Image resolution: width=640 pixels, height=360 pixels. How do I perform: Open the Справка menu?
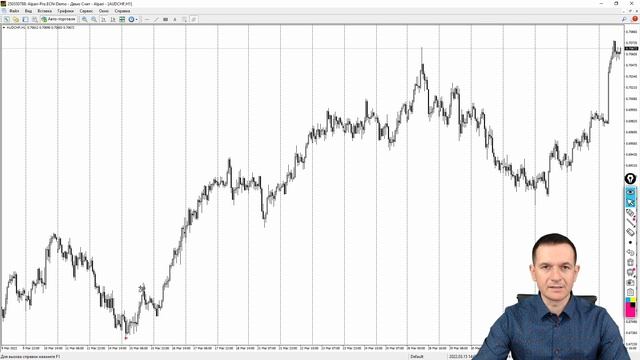click(x=122, y=11)
